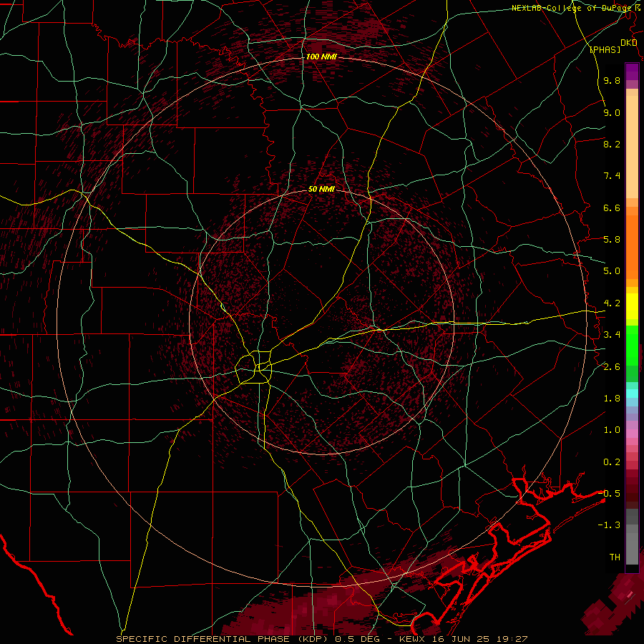Click the KEWX 16 JUN 25 19:27 timestamp
This screenshot has width=644, height=644.
[x=462, y=639]
